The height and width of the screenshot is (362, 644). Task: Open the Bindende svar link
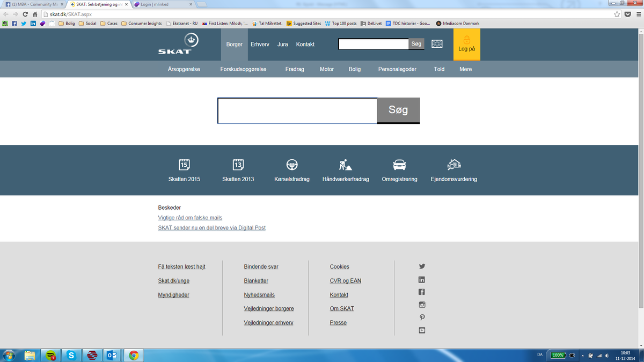261,267
